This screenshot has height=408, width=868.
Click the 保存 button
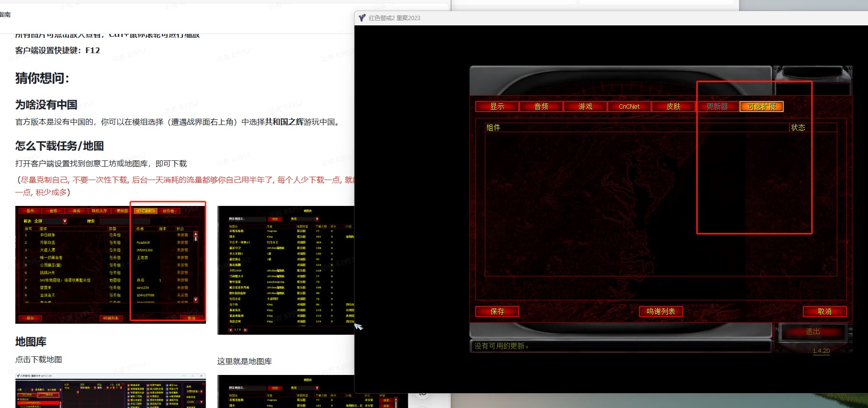(497, 311)
